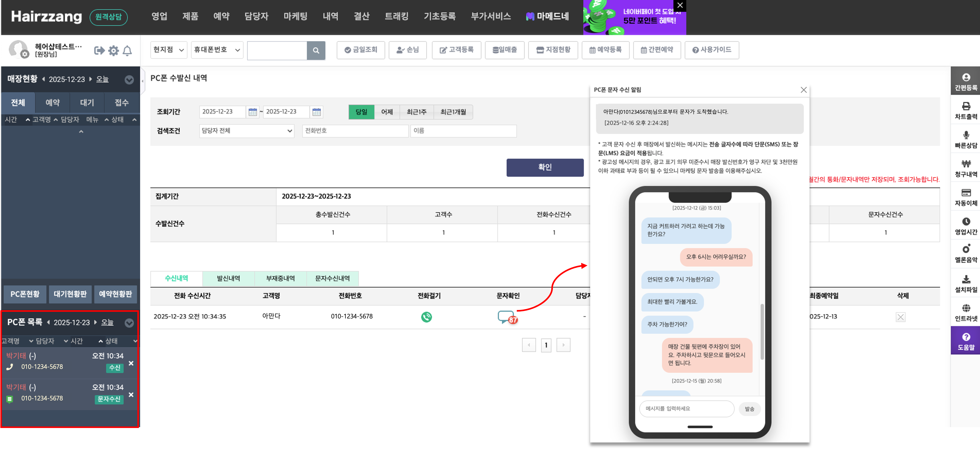Open the 휴대폰번호 search type dropdown
Image resolution: width=980 pixels, height=450 pixels.
(x=217, y=50)
